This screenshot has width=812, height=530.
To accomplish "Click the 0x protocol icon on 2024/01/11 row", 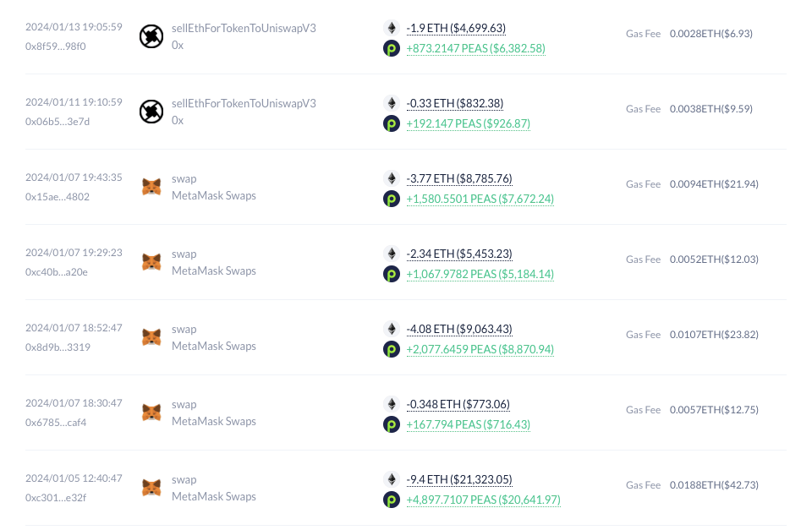I will 151,112.
